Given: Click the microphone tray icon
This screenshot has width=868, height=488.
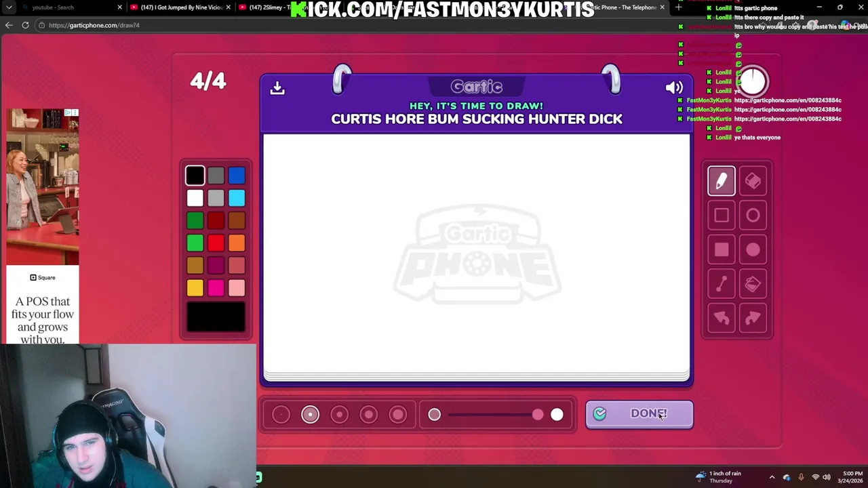Looking at the screenshot, I should point(801,477).
